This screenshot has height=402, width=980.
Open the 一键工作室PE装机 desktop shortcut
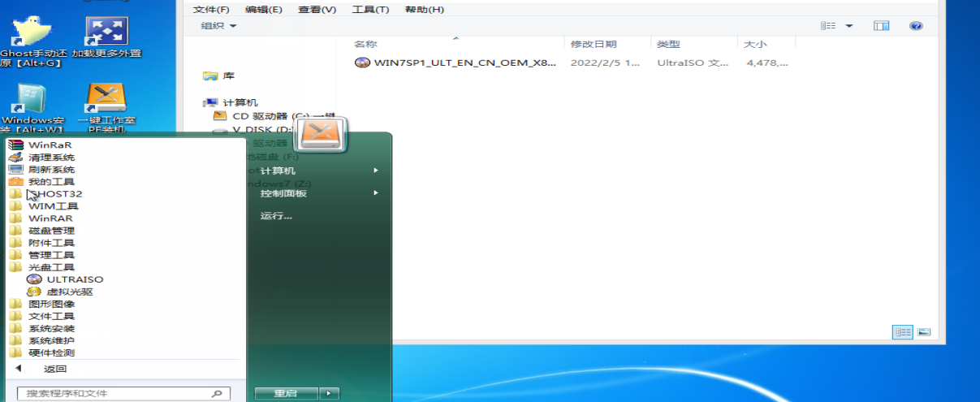pos(106,108)
